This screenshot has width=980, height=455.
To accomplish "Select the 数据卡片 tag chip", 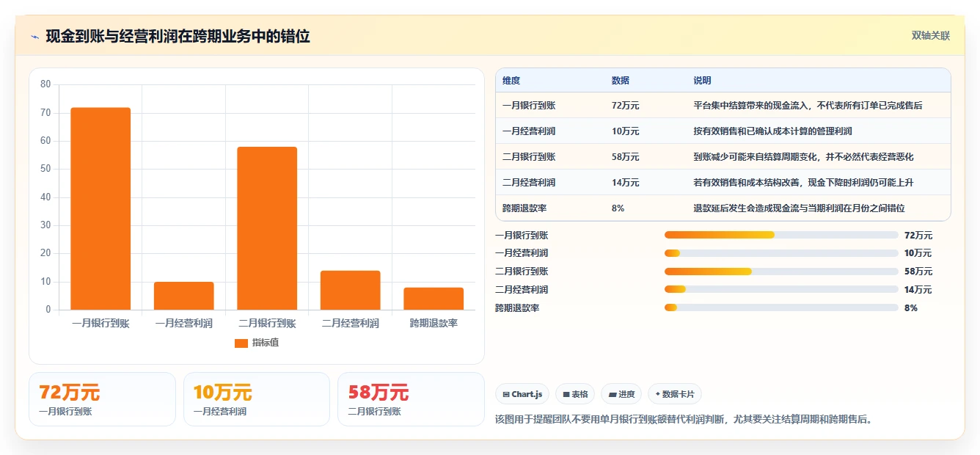I will click(675, 394).
